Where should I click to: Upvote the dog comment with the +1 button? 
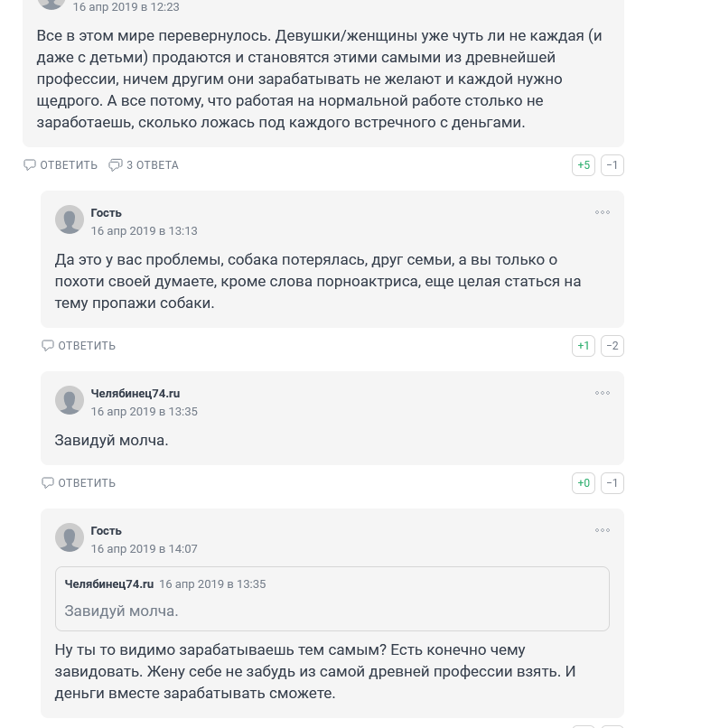pos(584,346)
